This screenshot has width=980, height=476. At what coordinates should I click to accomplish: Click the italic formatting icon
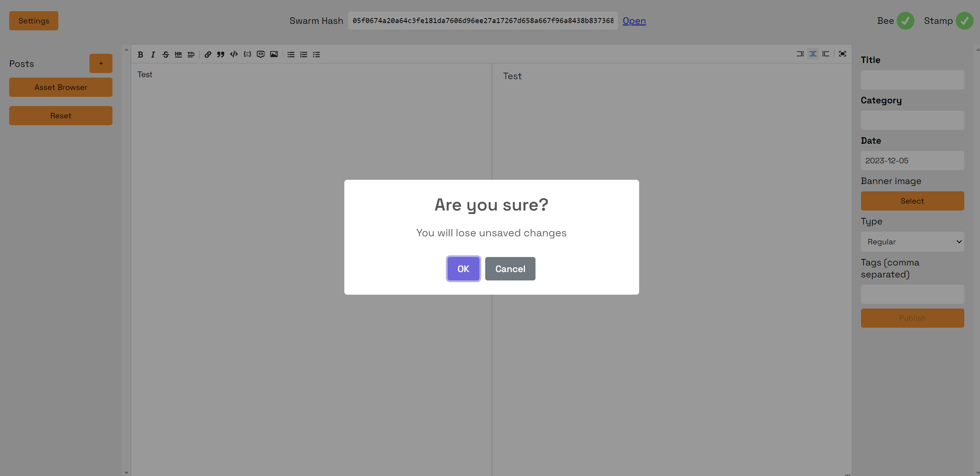coord(153,55)
